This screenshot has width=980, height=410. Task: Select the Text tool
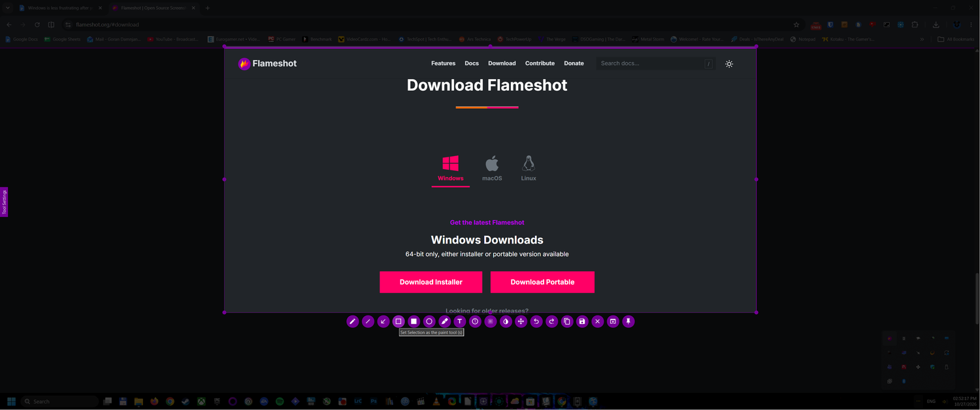[x=459, y=321]
